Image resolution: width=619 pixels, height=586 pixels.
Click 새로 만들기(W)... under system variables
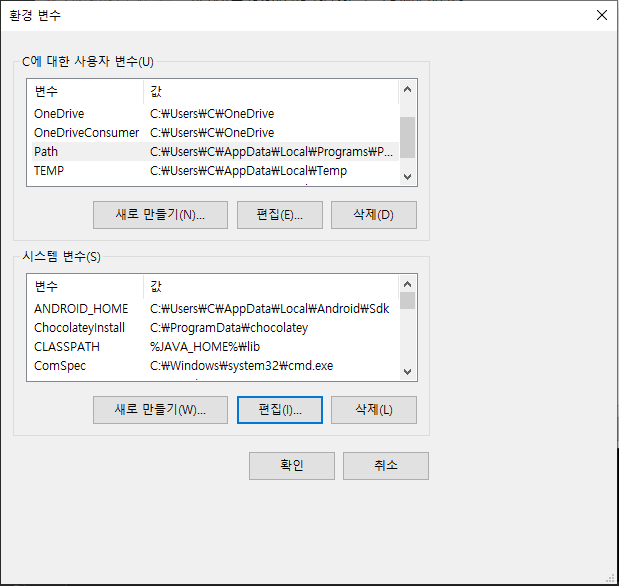pyautogui.click(x=160, y=410)
